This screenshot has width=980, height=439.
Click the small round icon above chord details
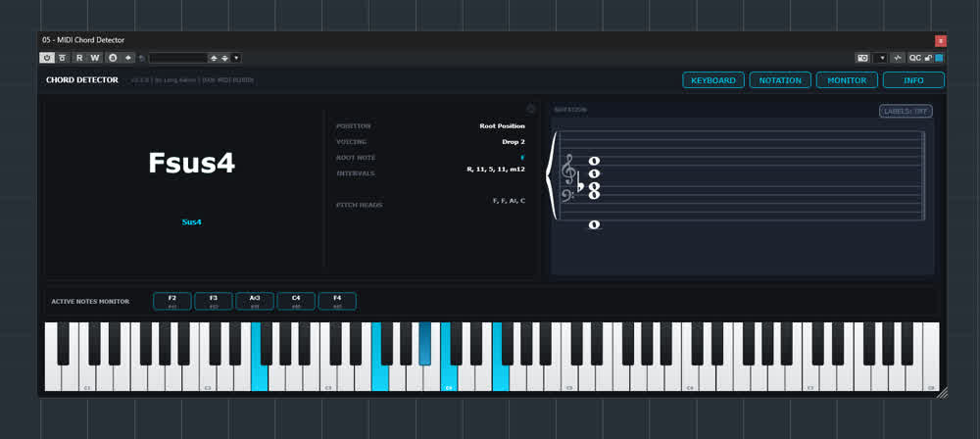pos(530,109)
